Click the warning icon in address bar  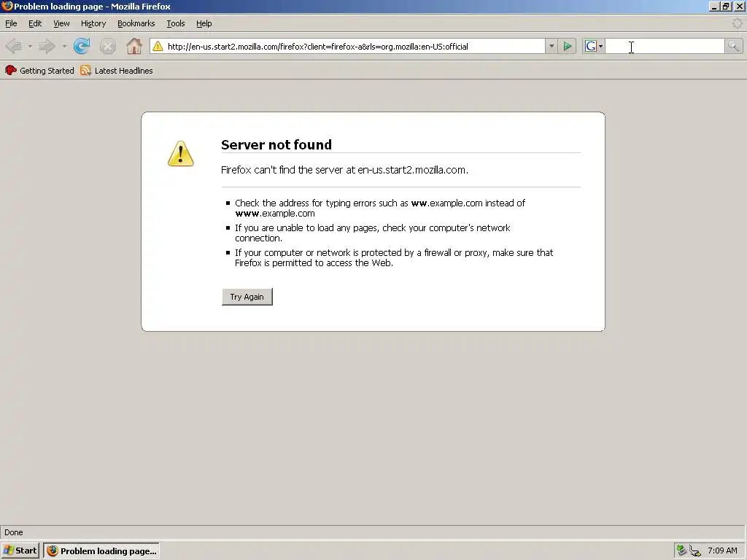coord(158,46)
